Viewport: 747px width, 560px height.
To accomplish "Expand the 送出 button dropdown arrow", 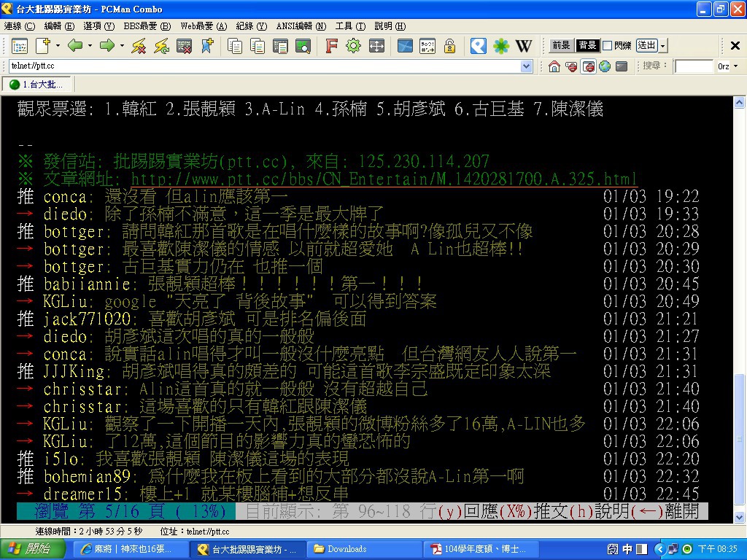I will click(x=663, y=46).
